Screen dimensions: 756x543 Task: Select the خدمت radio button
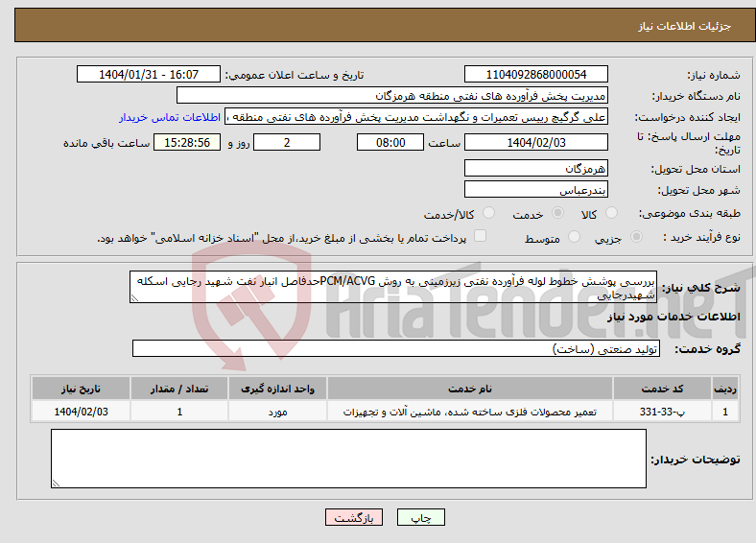[557, 213]
